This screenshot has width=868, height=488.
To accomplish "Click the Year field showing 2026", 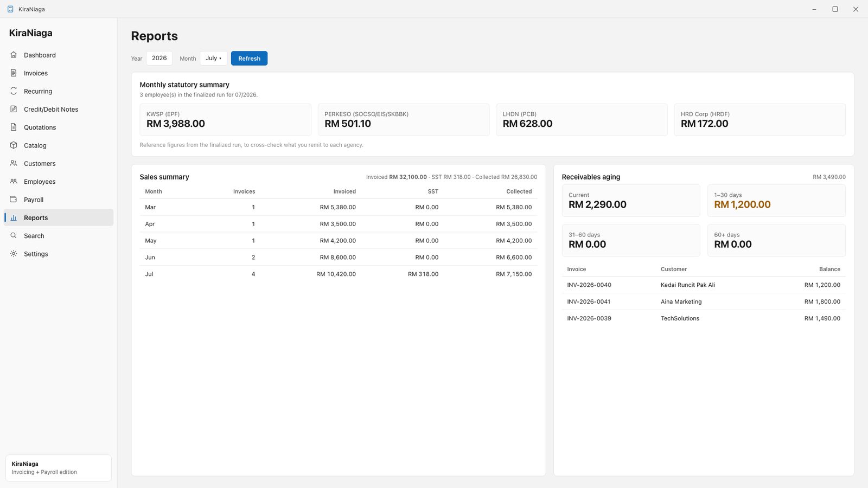I will click(159, 58).
